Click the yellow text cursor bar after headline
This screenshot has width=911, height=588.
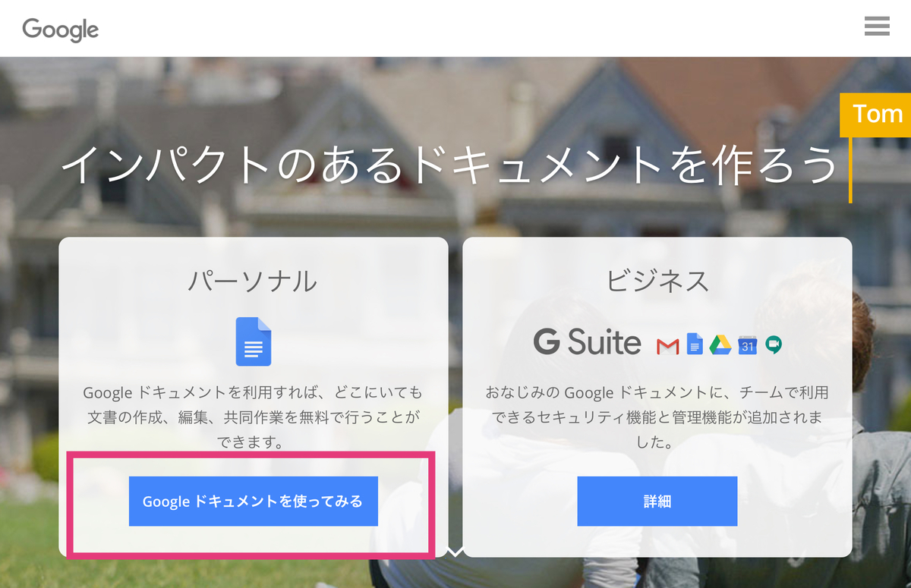850,170
